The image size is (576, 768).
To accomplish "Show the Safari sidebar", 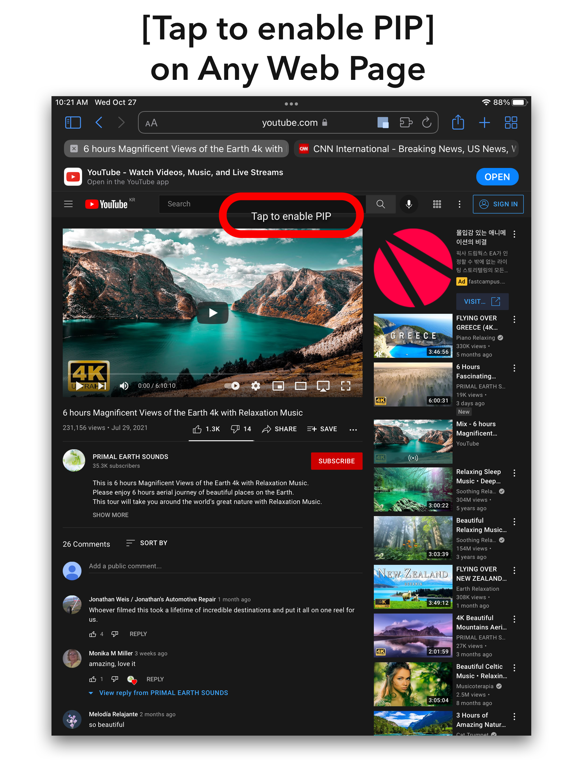I will tap(73, 122).
